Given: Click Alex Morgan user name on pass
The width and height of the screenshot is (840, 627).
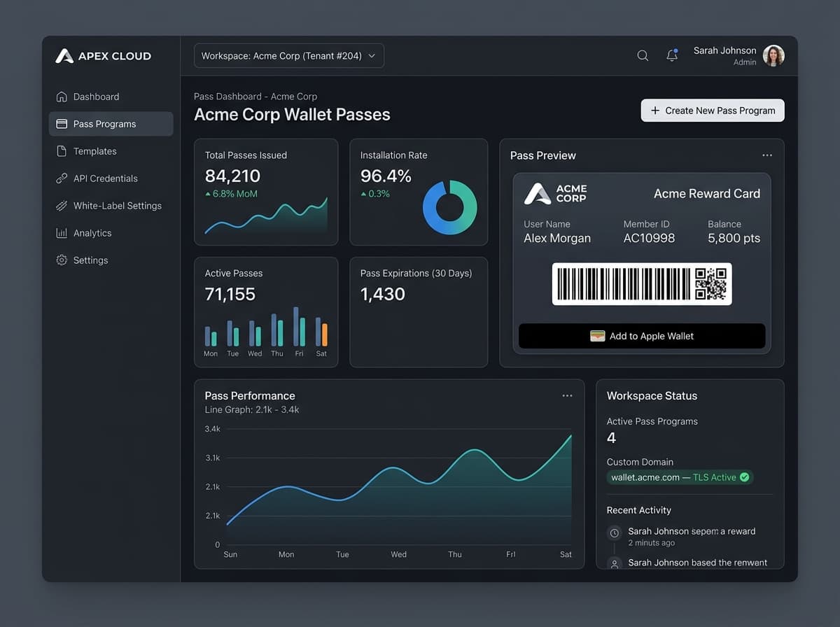Looking at the screenshot, I should [x=557, y=238].
